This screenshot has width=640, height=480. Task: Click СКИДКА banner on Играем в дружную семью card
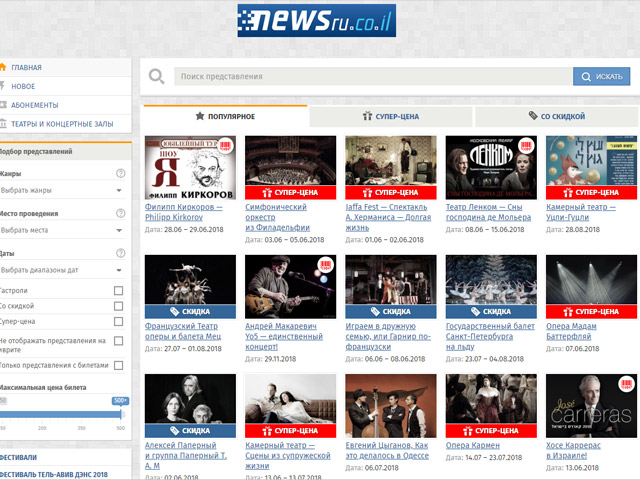tap(391, 312)
